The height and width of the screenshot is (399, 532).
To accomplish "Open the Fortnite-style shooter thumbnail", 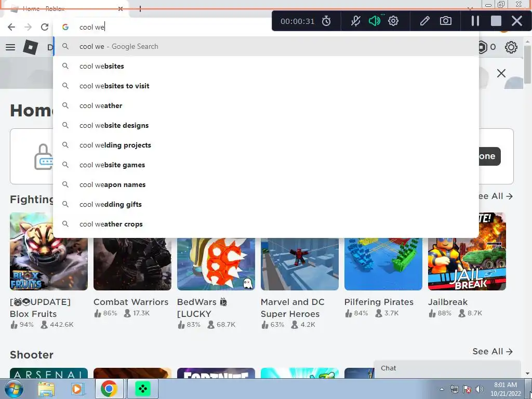I will click(216, 373).
